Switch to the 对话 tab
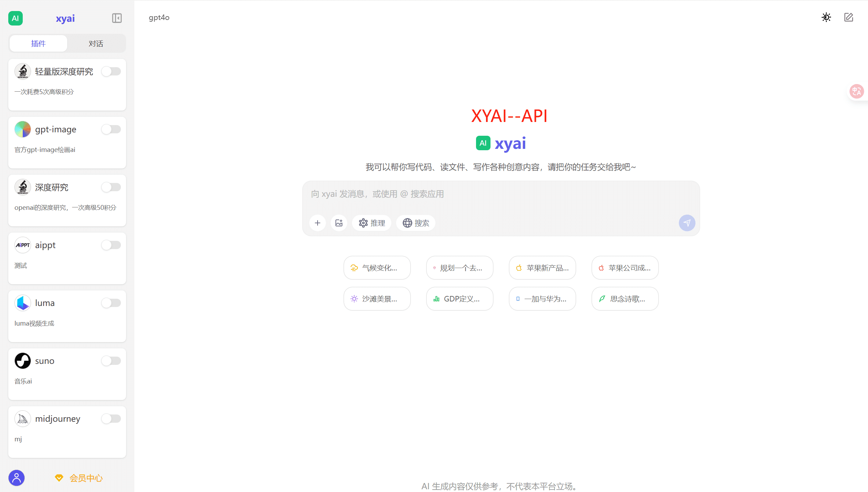Screen dimensions: 868x492 pos(96,43)
